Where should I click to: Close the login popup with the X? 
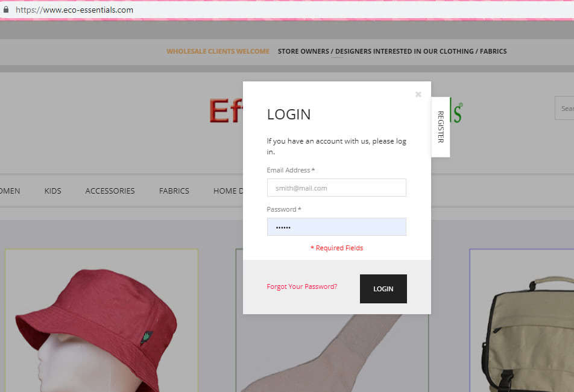(418, 94)
